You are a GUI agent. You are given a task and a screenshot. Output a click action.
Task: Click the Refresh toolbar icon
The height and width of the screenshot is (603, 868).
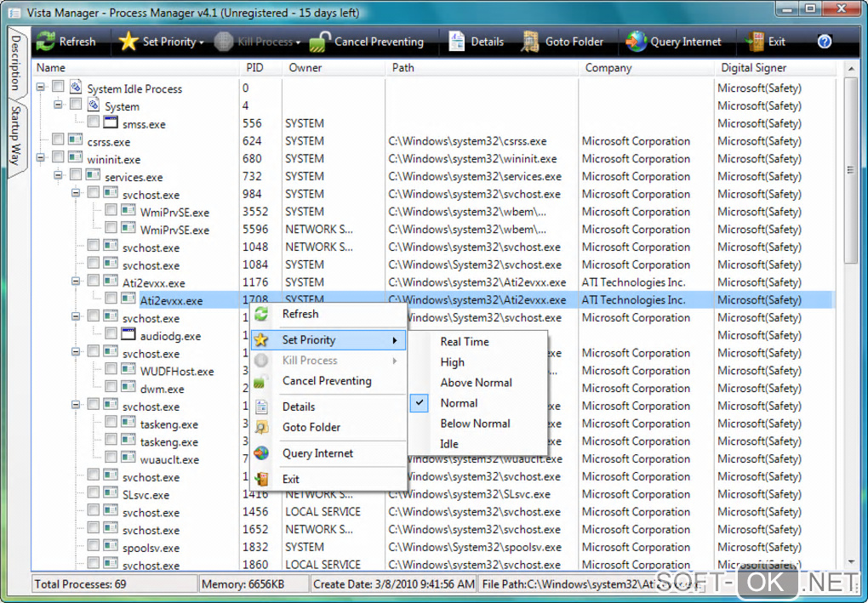(46, 42)
